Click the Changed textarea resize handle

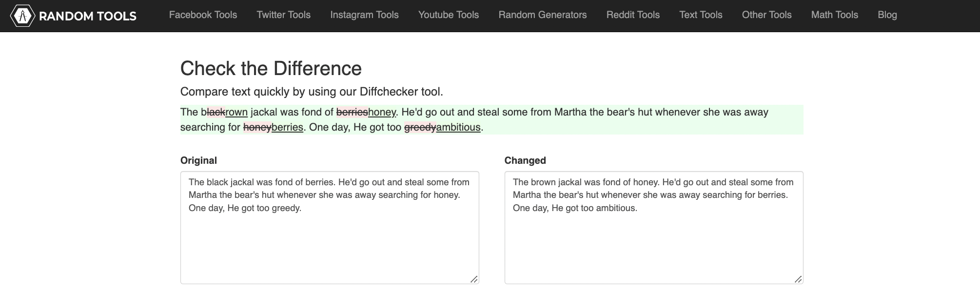point(798,279)
